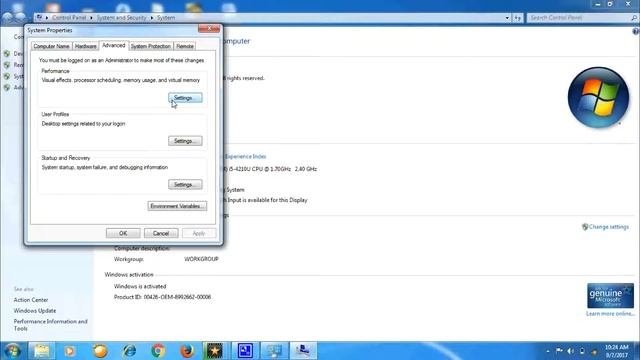640x360 pixels.
Task: Show hidden system tray icons
Action: (548, 351)
